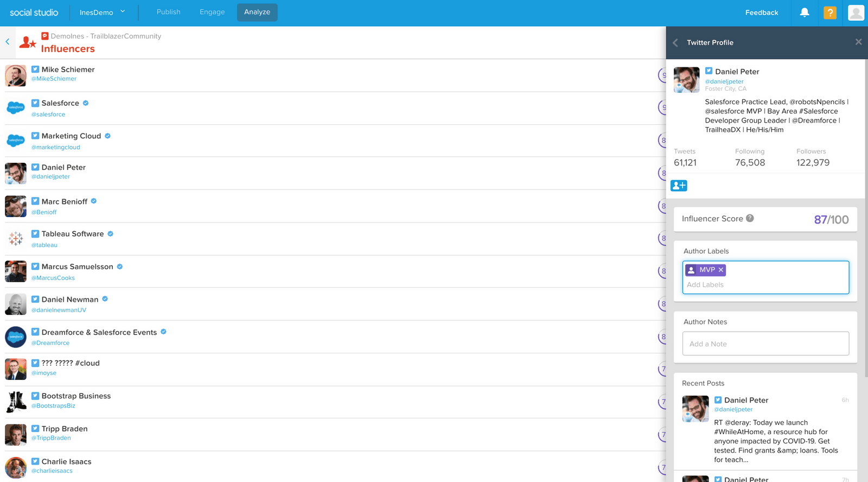Screen dimensions: 868x482
Task: Click the notifications bell icon
Action: click(x=805, y=12)
